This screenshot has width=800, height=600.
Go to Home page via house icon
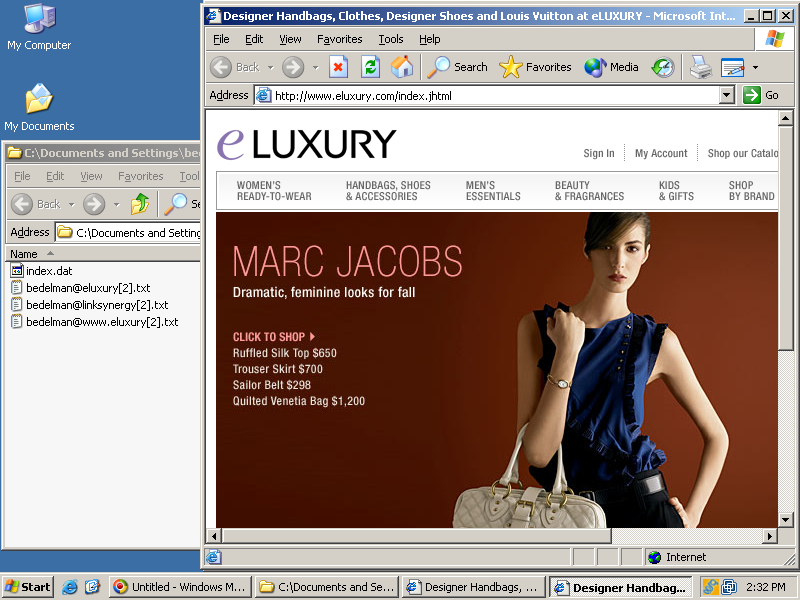coord(402,67)
